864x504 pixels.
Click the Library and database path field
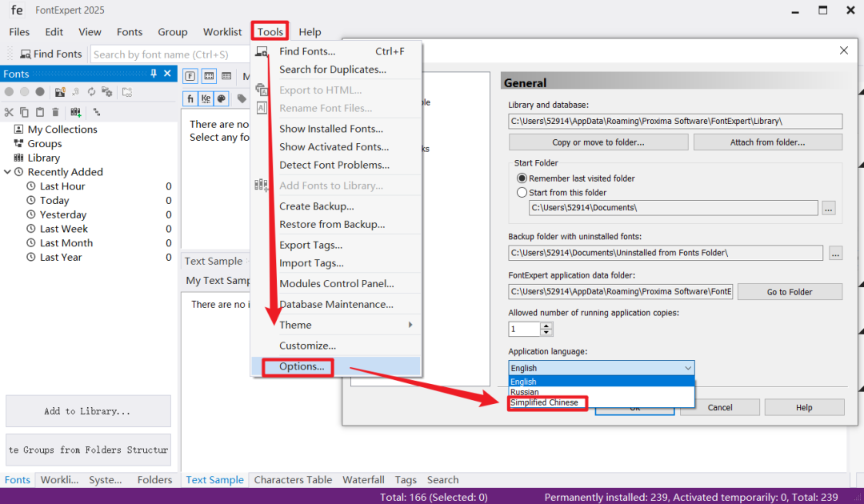coord(675,121)
